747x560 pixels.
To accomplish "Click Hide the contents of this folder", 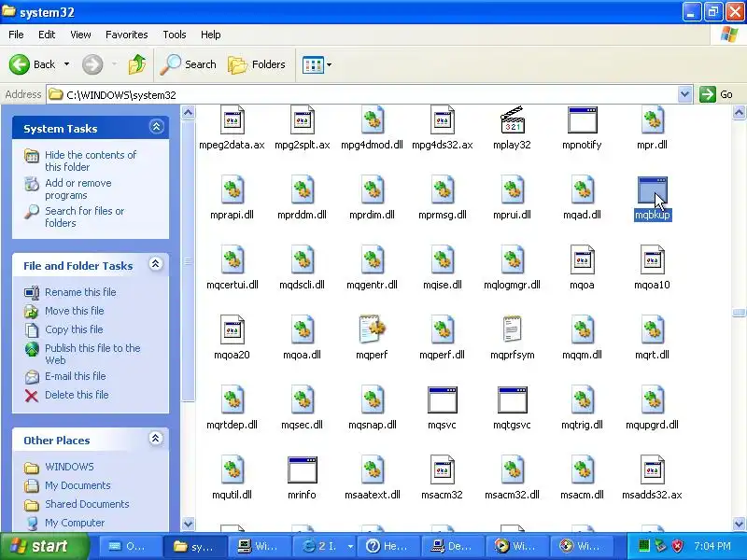I will (x=91, y=161).
